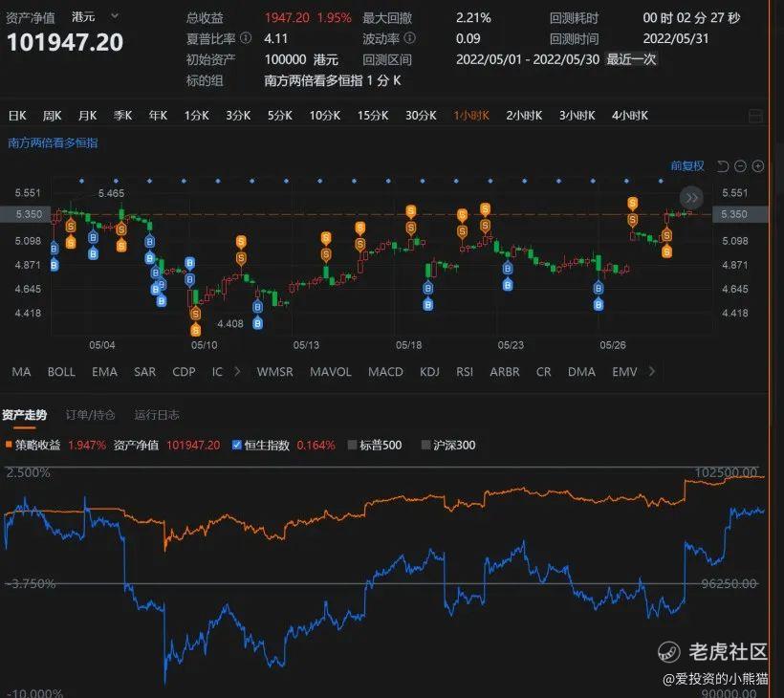Show the RSI sub-indicator
This screenshot has width=784, height=698.
coord(465,372)
